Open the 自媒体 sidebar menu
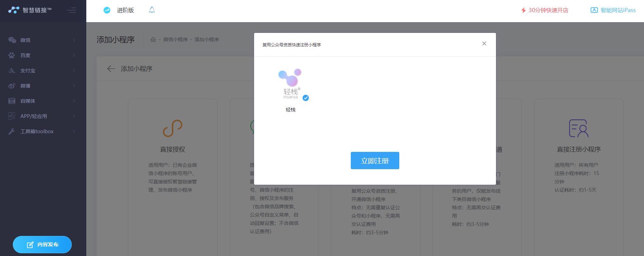The image size is (644, 256). pos(43,101)
